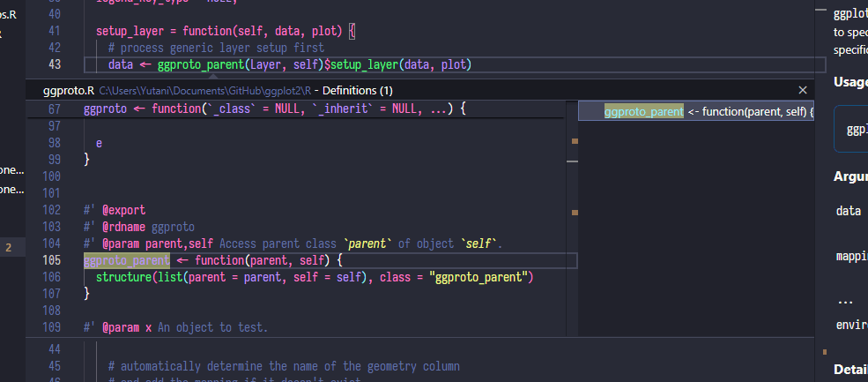
Task: Close the peek definitions panel
Action: [802, 90]
